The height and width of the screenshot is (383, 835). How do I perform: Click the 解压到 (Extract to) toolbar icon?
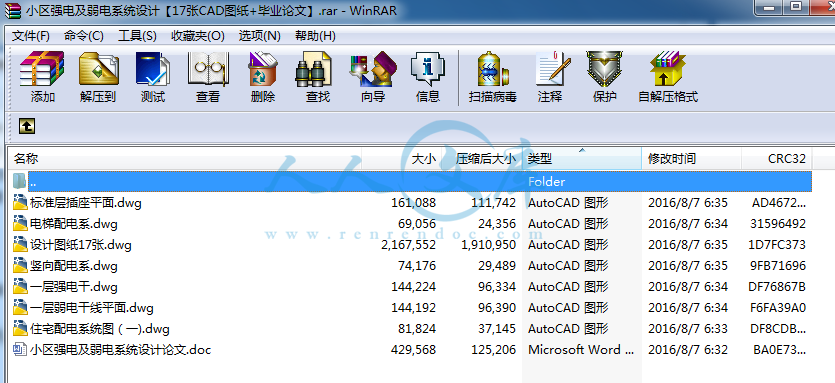tap(99, 69)
